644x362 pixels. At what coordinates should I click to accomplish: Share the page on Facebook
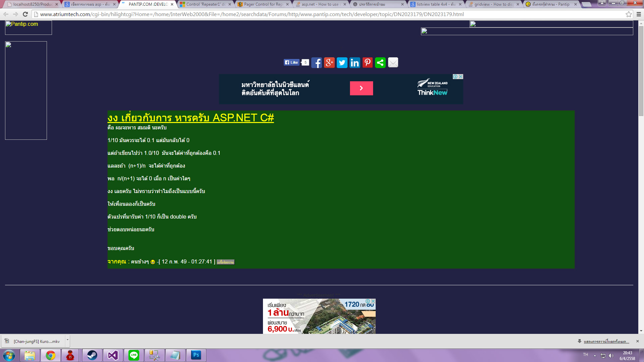click(x=316, y=63)
